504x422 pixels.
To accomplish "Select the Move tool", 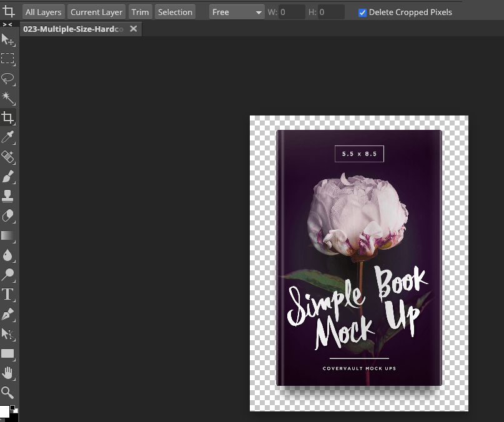I will pyautogui.click(x=8, y=40).
